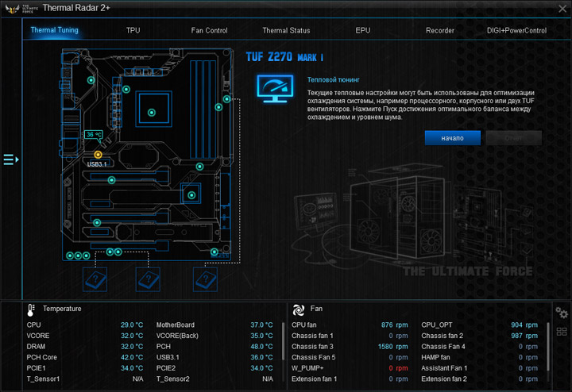Click the Тепловой тюнинг heading
The image size is (572, 392).
pyautogui.click(x=334, y=80)
